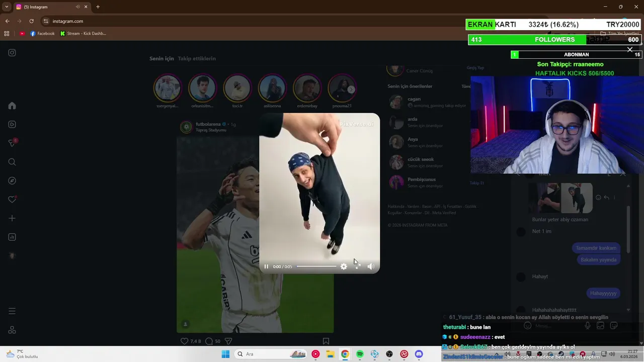
Task: Switch to Senin için tab
Action: click(162, 58)
